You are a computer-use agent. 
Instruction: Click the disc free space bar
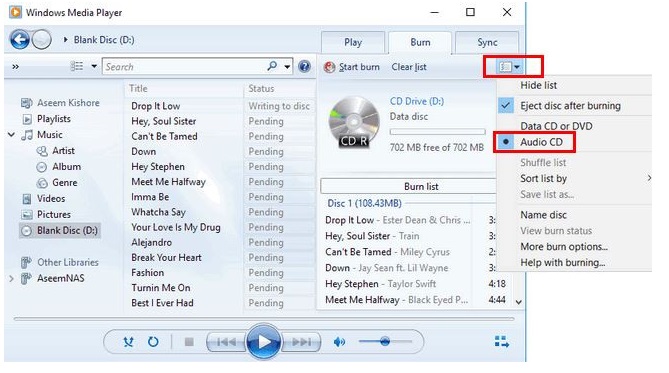(x=437, y=131)
